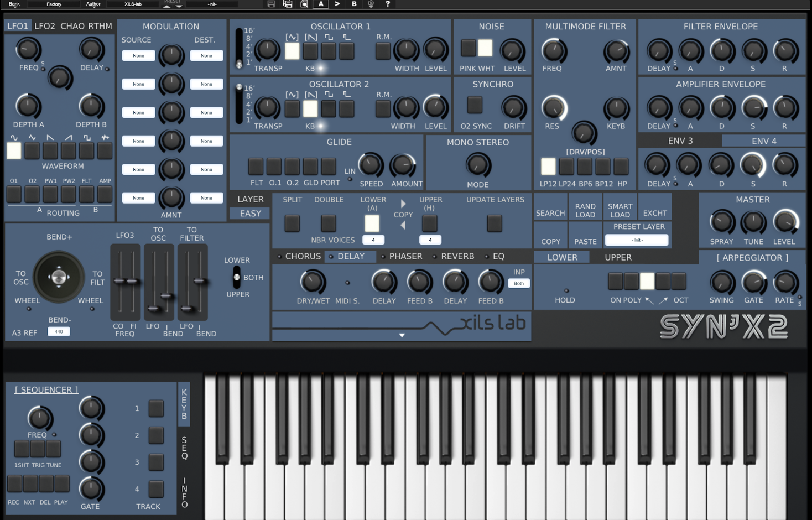Enable Oscillator 2 triangle wave button
The width and height of the screenshot is (812, 520).
(x=292, y=108)
